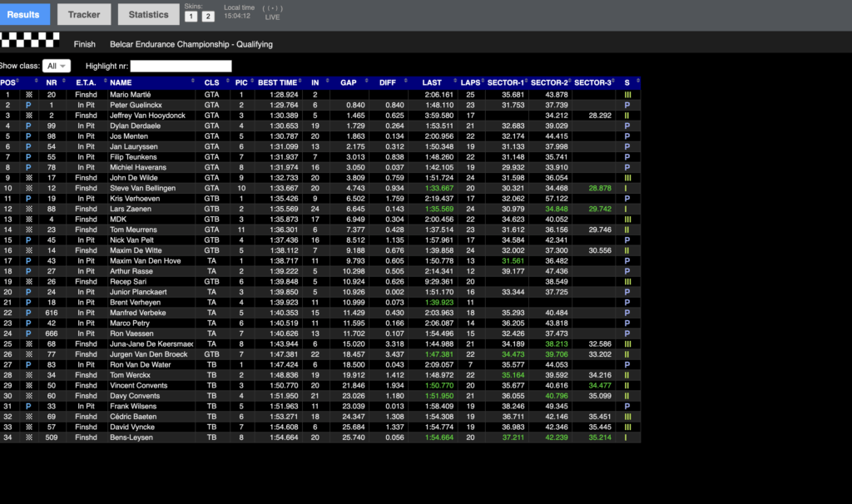852x504 pixels.
Task: Sort by the CLS column header
Action: coord(211,82)
